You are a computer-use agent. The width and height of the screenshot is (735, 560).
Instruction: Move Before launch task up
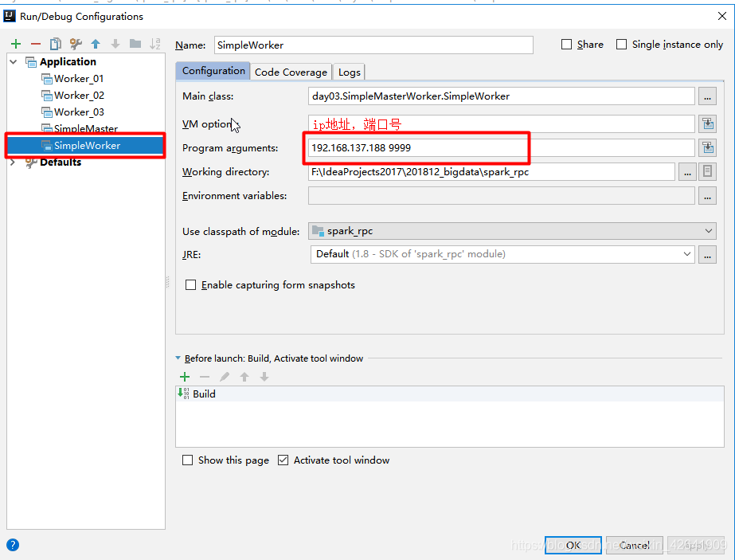coord(244,377)
